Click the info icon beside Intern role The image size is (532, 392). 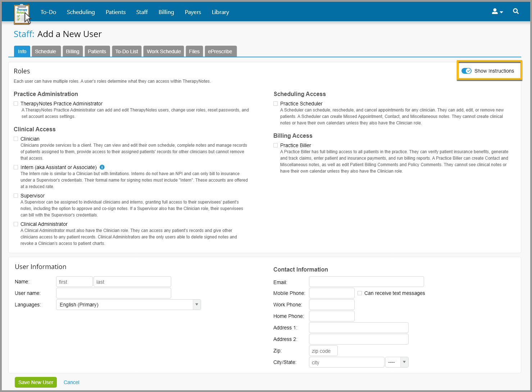[102, 167]
